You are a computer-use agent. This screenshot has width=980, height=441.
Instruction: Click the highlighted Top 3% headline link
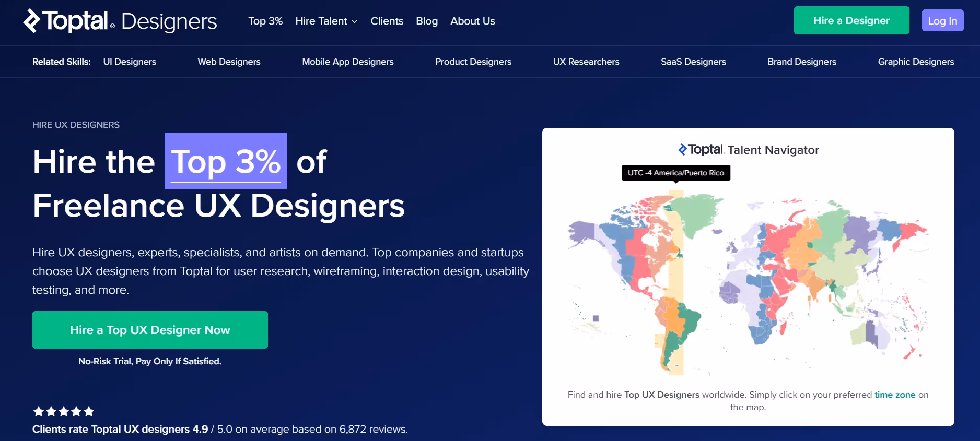click(226, 161)
